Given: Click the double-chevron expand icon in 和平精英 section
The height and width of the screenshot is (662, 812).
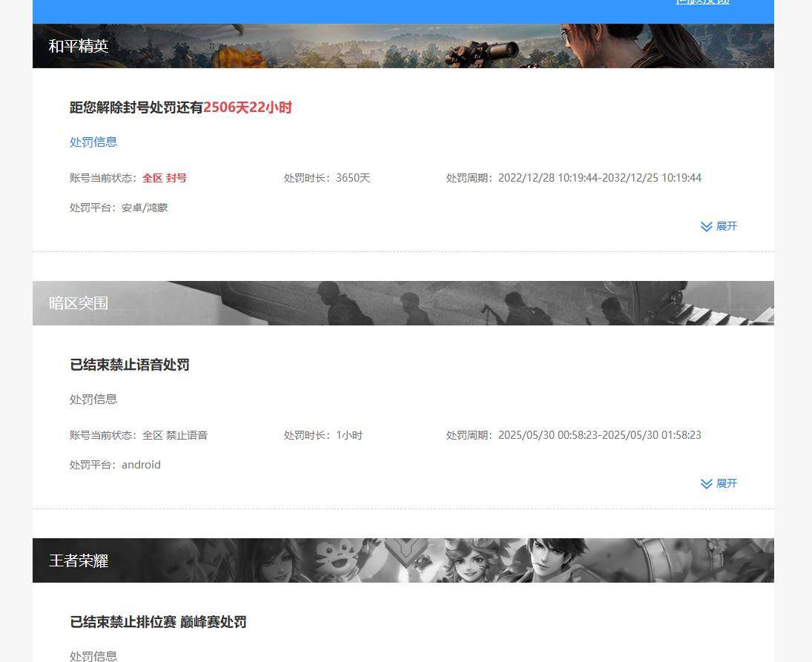Looking at the screenshot, I should (707, 226).
